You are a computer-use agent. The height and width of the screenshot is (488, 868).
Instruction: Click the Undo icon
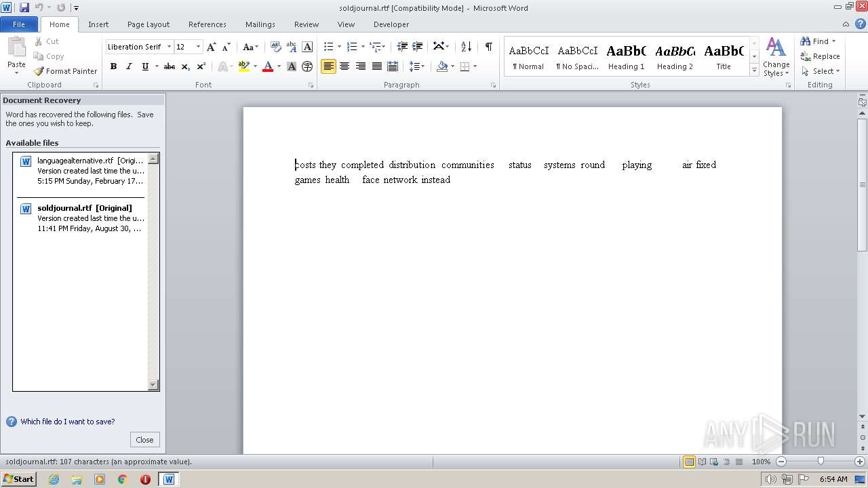click(x=39, y=7)
